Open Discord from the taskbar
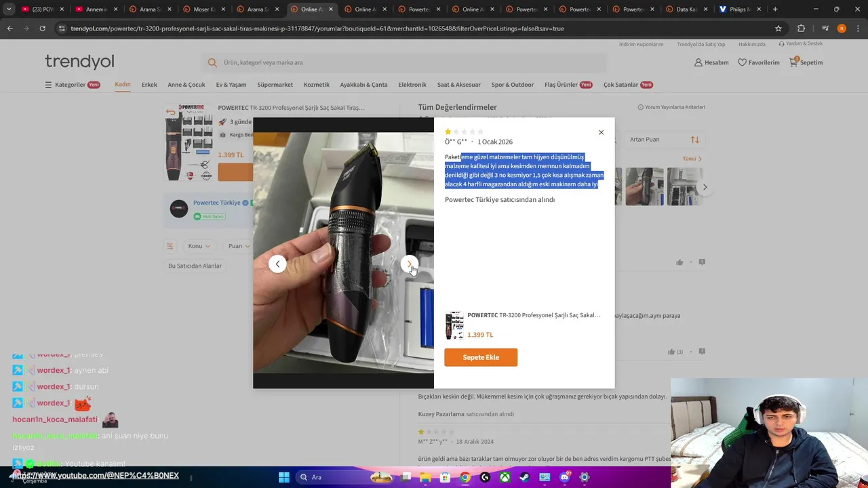 565,477
